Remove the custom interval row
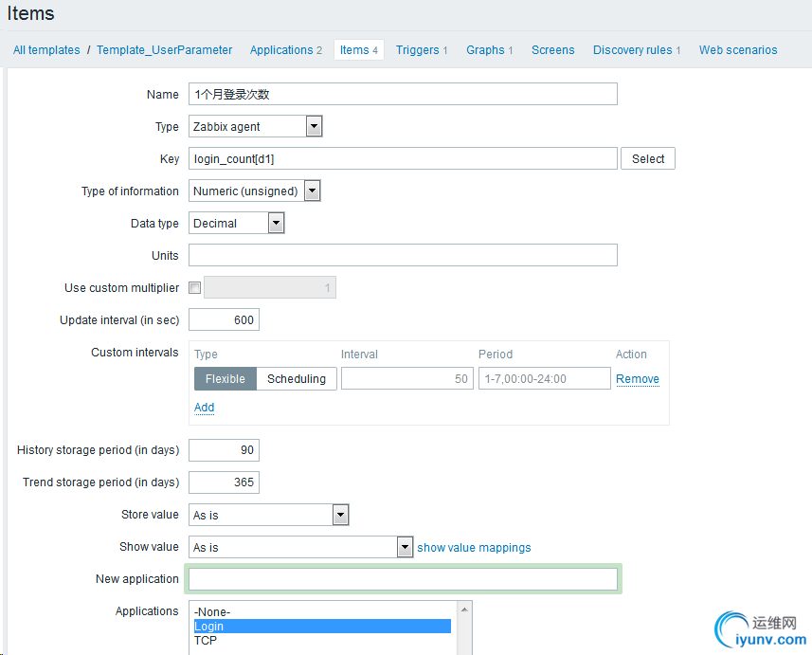Viewport: 812px width, 655px height. 637,379
